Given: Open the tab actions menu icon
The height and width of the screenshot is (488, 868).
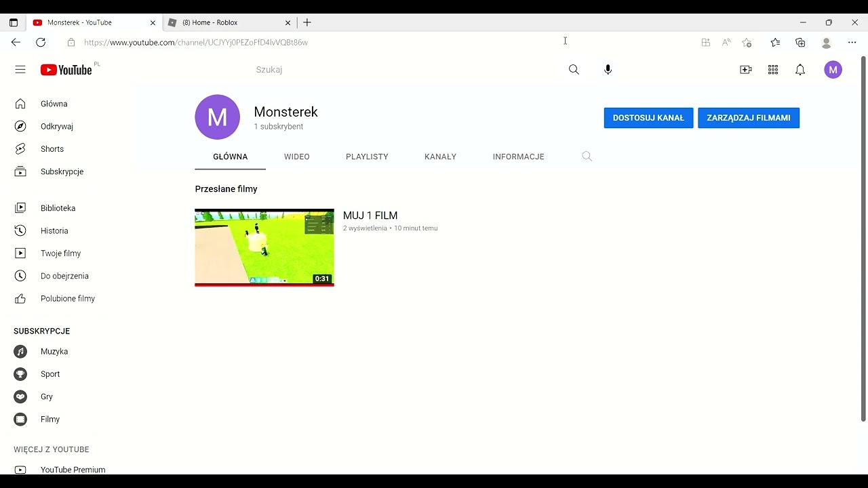Looking at the screenshot, I should click(x=13, y=22).
